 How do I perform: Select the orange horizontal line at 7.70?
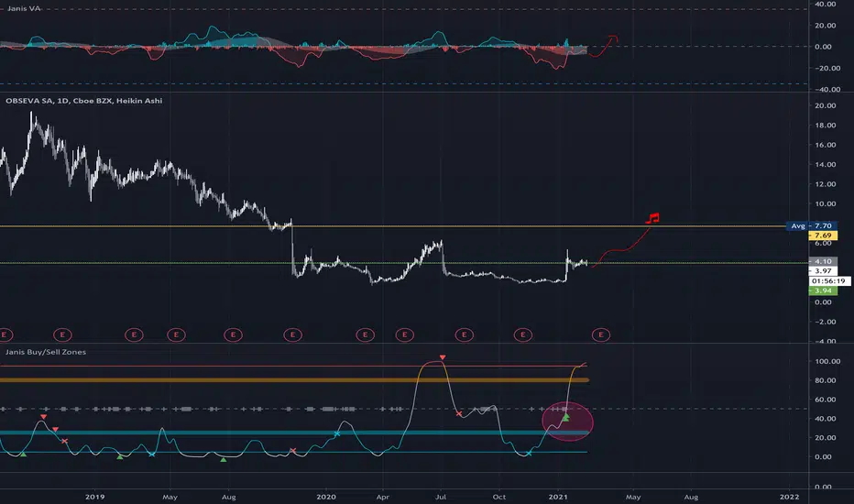click(x=392, y=226)
